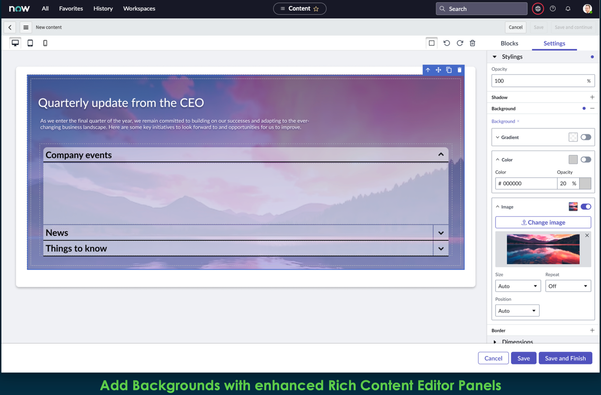Screen dimensions: 601x395
Task: Remove Background with the minus icon
Action: coord(592,108)
